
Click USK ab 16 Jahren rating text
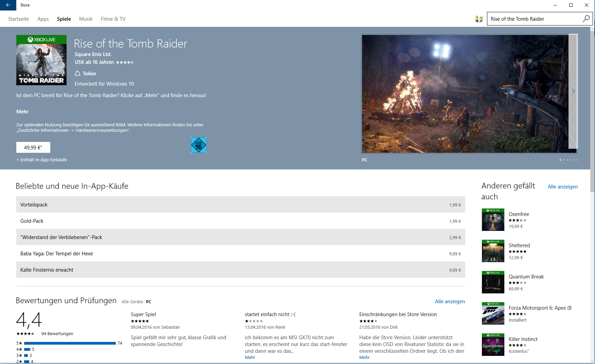[94, 62]
